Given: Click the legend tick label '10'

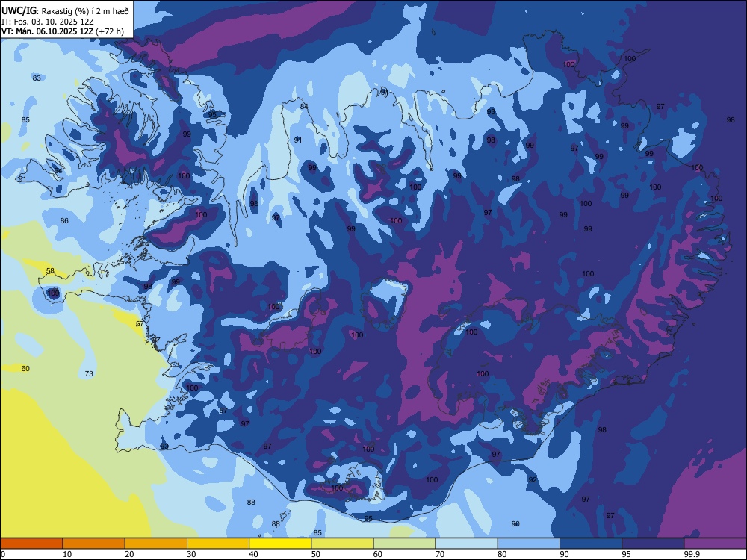Looking at the screenshot, I should 67,554.
